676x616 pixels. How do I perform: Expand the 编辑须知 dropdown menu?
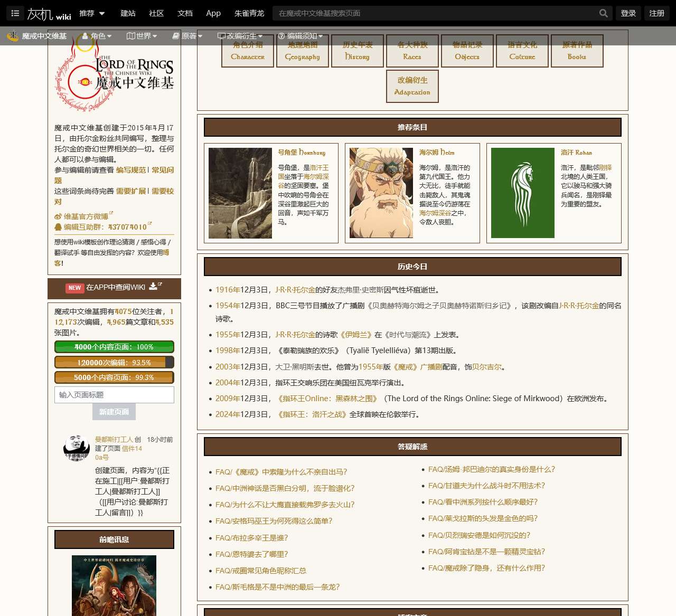300,36
